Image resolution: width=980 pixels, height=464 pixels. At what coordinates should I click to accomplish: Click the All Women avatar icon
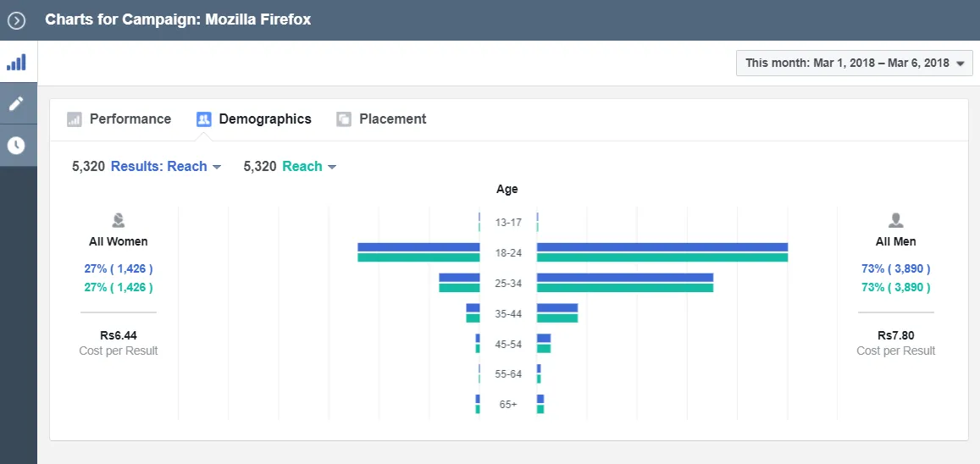[118, 220]
